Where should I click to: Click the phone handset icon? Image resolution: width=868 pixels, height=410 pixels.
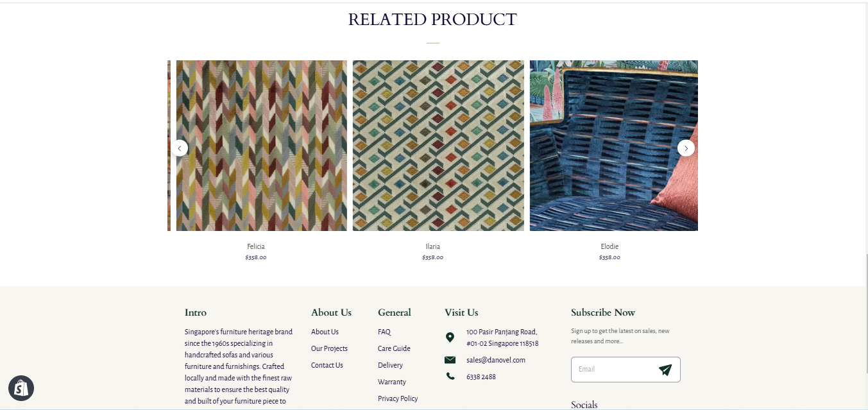tap(450, 377)
